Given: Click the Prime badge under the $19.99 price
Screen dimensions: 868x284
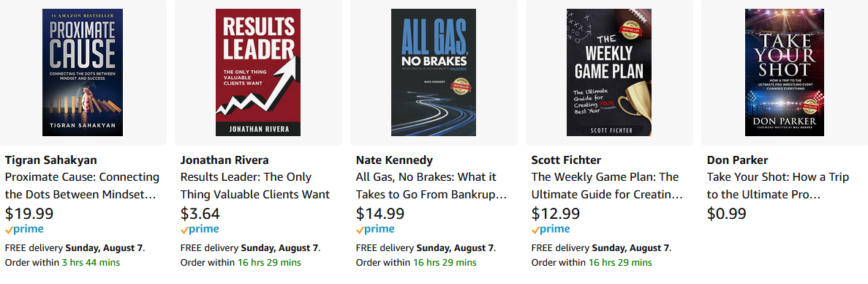Looking at the screenshot, I should (x=24, y=229).
